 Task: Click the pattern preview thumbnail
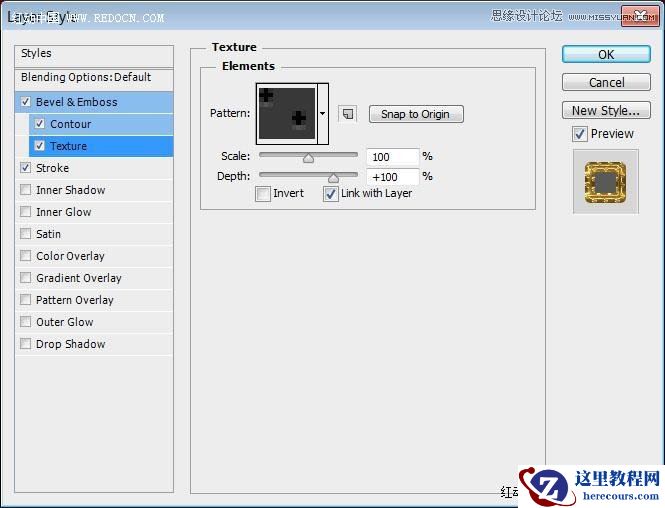[287, 114]
